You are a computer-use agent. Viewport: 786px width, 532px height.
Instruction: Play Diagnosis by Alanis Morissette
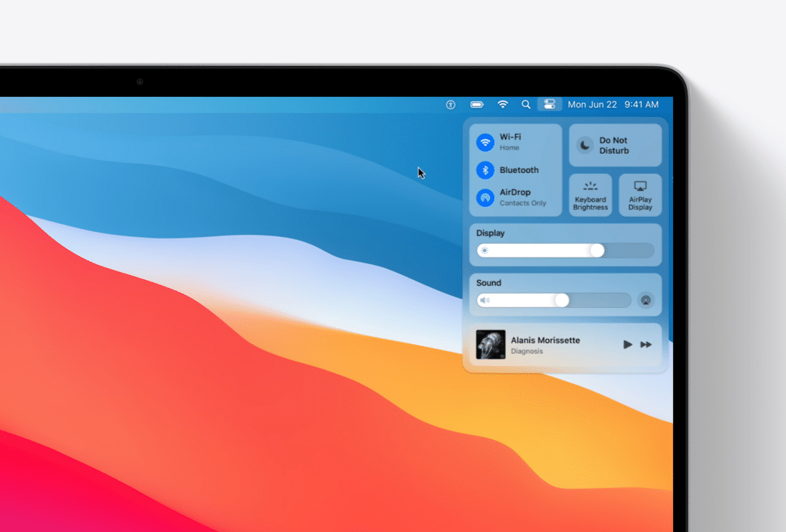point(627,345)
